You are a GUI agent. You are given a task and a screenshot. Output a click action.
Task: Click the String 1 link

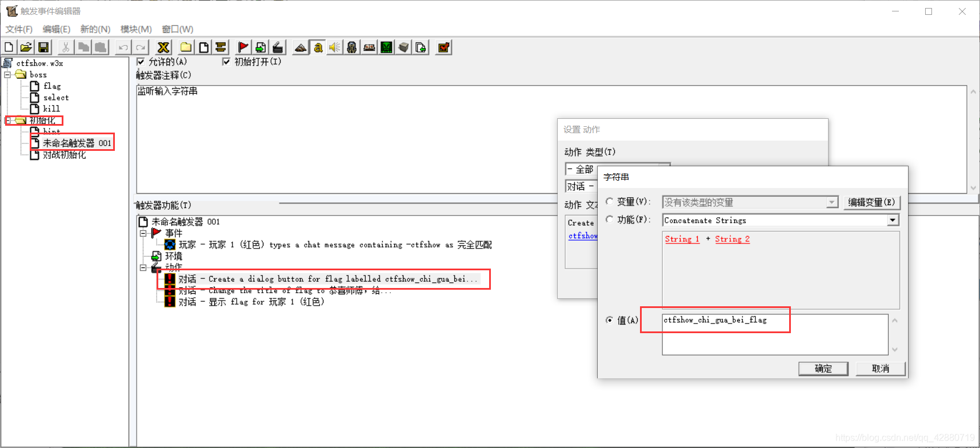[x=682, y=239]
